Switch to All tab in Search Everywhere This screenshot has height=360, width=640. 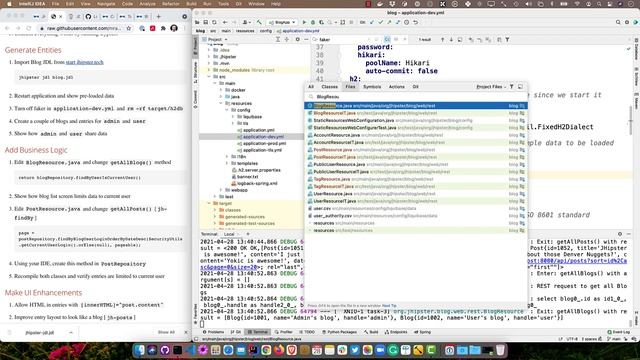click(x=311, y=87)
